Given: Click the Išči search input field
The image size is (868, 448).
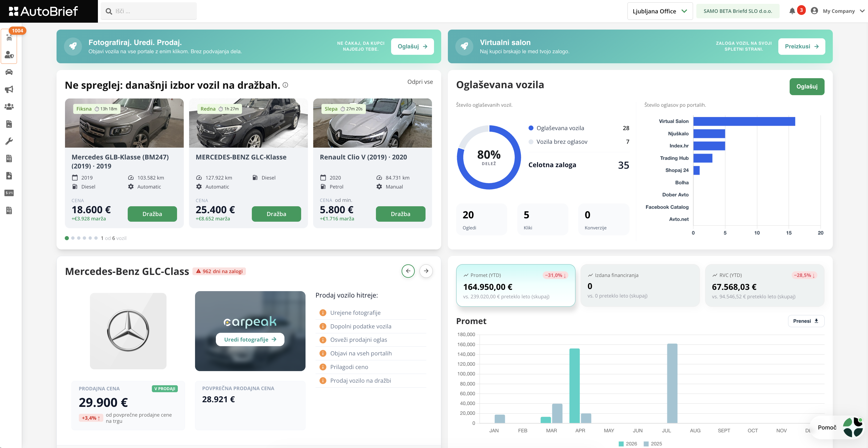Looking at the screenshot, I should click(149, 11).
